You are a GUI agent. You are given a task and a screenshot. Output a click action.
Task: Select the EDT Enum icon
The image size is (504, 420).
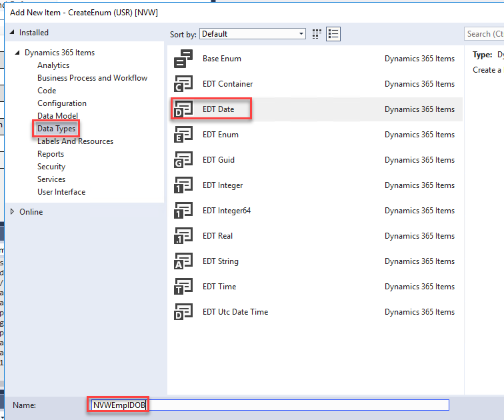tap(183, 135)
